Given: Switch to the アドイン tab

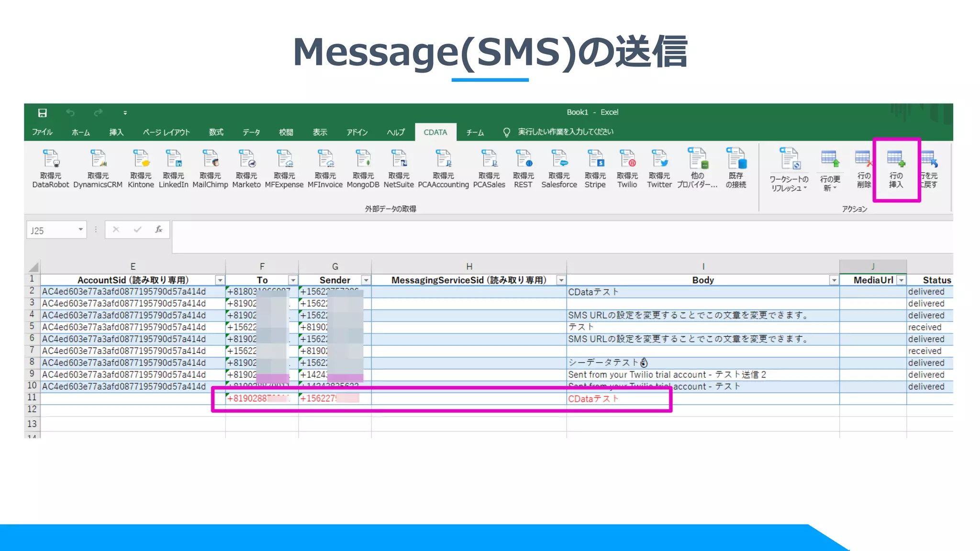Looking at the screenshot, I should point(357,132).
